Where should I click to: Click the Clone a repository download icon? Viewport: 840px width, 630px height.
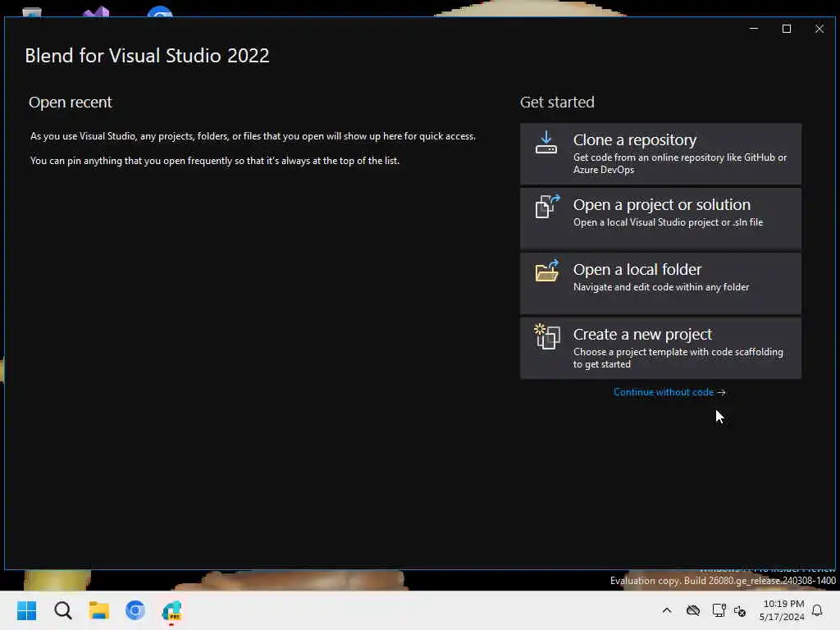(x=546, y=143)
